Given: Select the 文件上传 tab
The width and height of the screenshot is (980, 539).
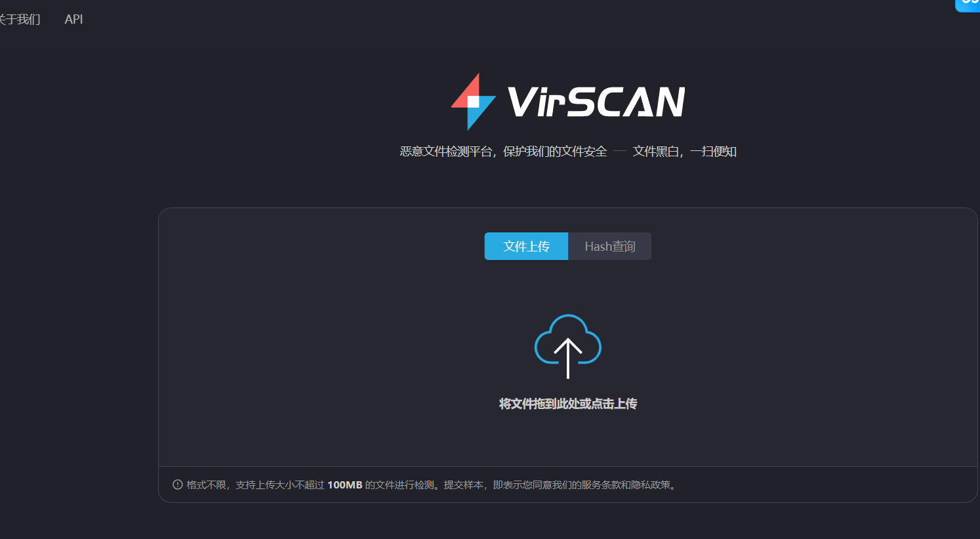Looking at the screenshot, I should (525, 246).
